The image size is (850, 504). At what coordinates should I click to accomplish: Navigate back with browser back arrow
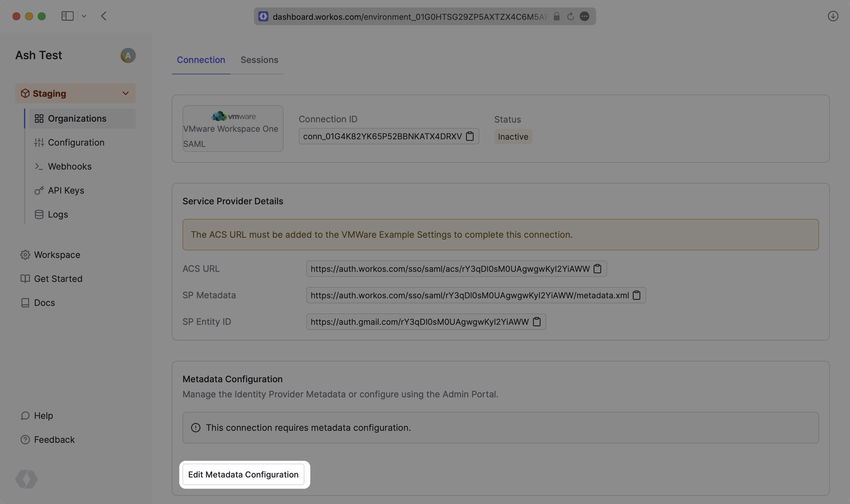[104, 16]
